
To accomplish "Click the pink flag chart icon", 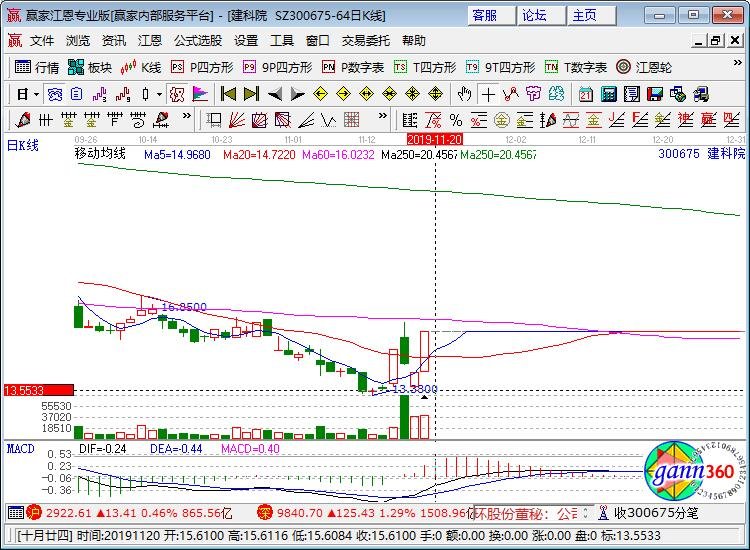I will point(200,94).
